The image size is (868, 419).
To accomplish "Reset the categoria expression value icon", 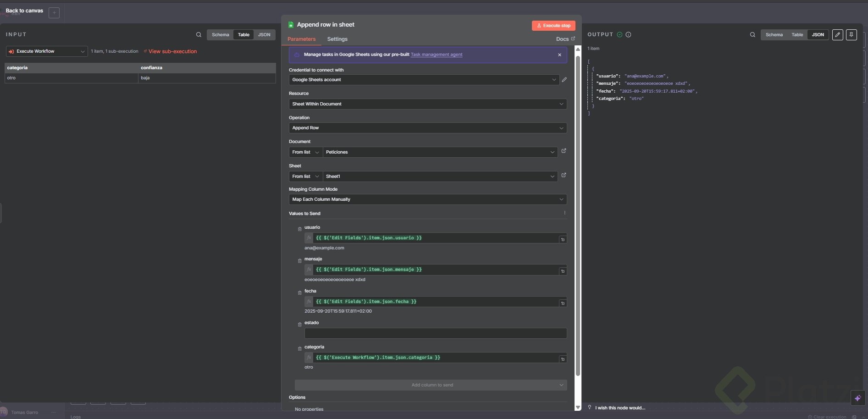I will [563, 359].
